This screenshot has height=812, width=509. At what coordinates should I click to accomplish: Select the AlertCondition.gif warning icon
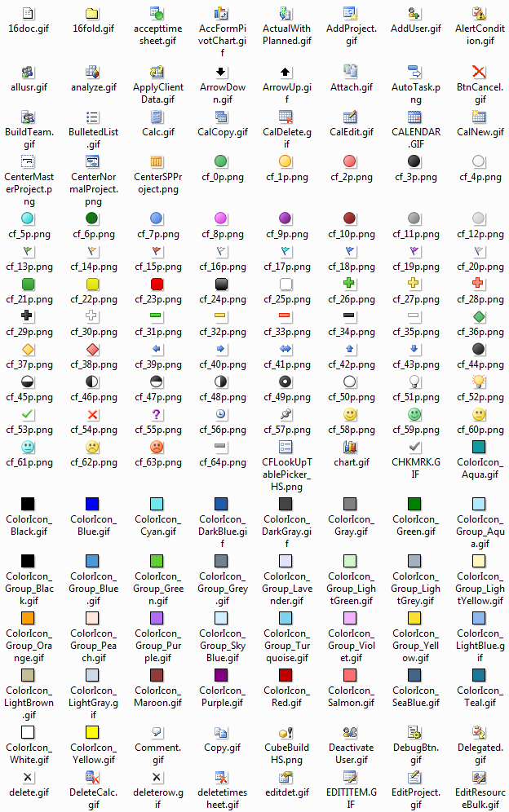coord(479,14)
